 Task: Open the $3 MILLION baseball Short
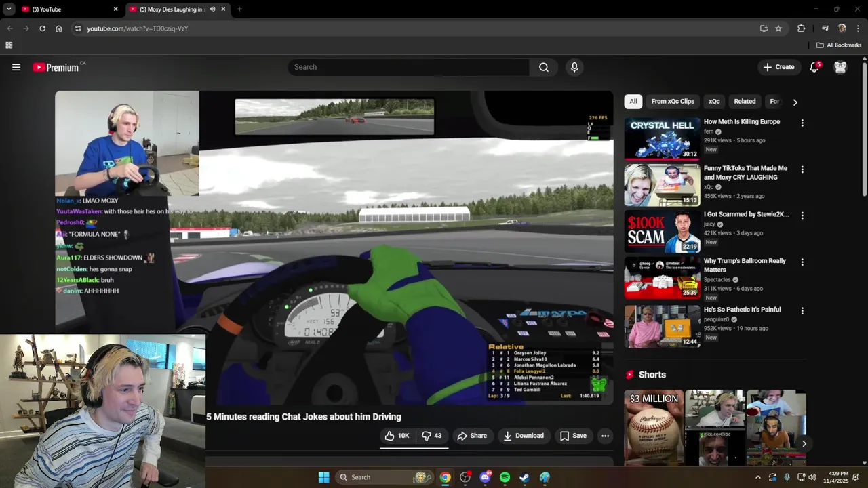tap(654, 427)
